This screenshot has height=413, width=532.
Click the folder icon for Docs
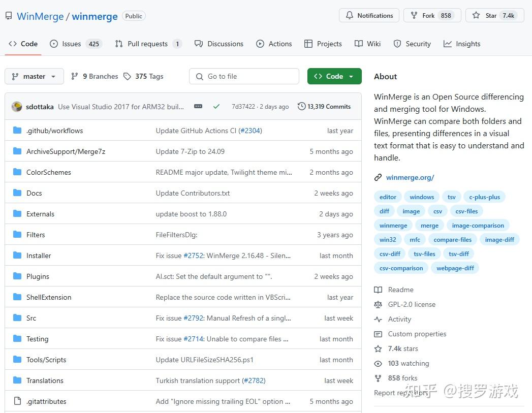click(x=17, y=193)
